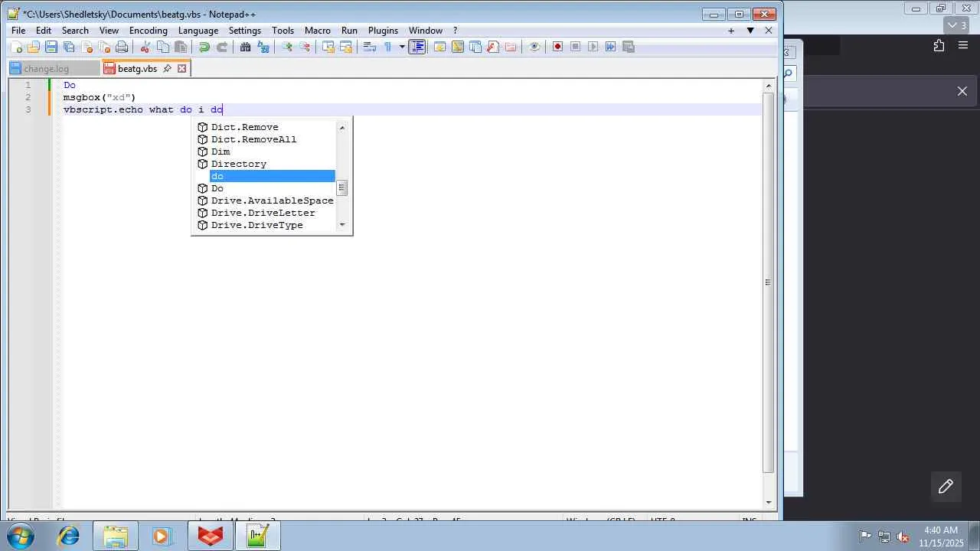Click the plus button in the menu bar
The image size is (980, 551).
pyautogui.click(x=731, y=31)
